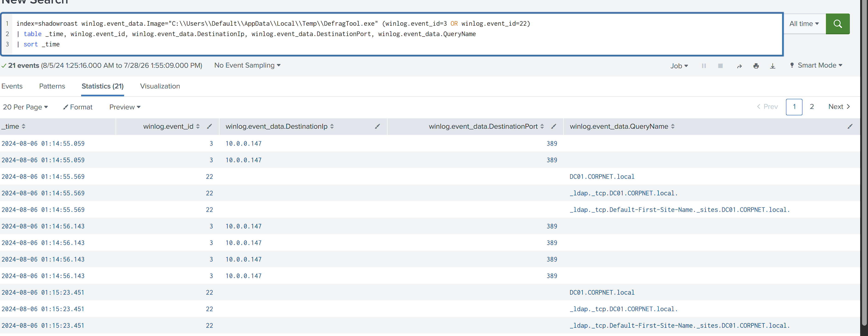Screen dimensions: 868x336
Task: Click Default-First-Site-Name query at 01:14:55.569
Action: (x=680, y=210)
